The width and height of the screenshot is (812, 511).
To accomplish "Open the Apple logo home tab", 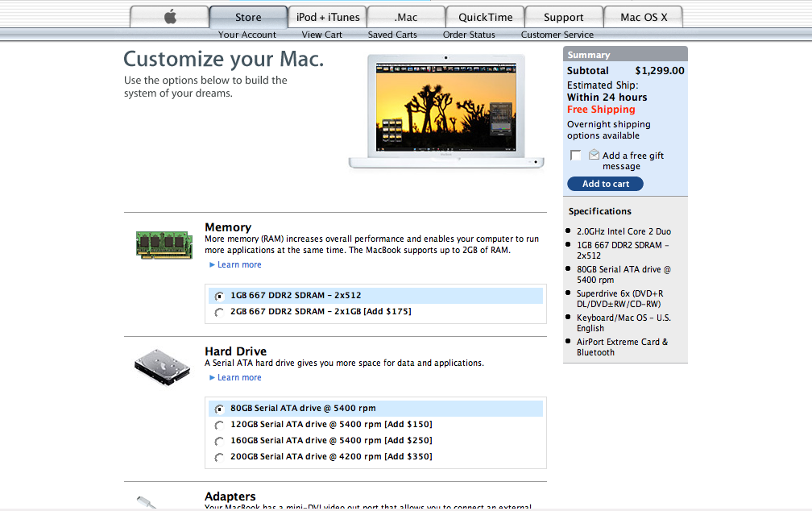I will (x=169, y=17).
